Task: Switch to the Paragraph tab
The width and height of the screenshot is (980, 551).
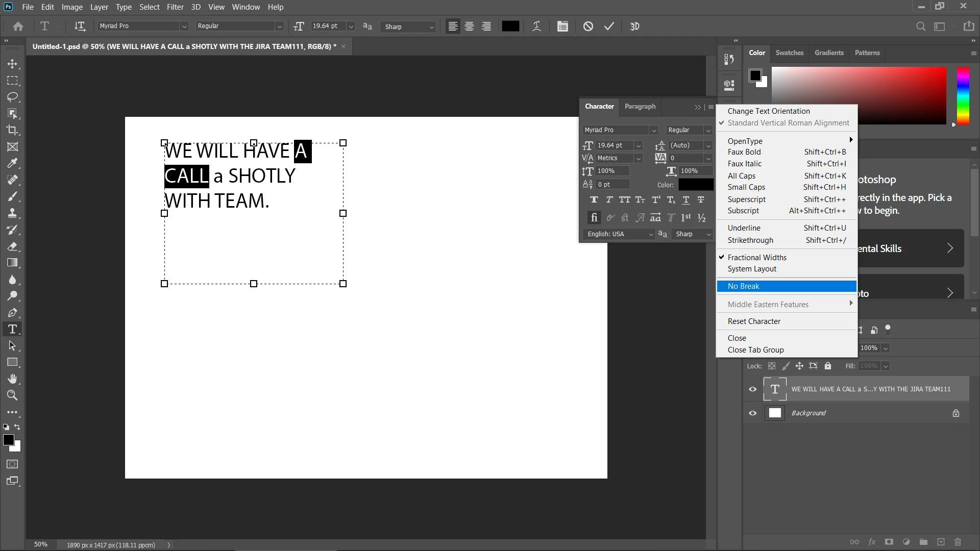Action: (x=640, y=107)
